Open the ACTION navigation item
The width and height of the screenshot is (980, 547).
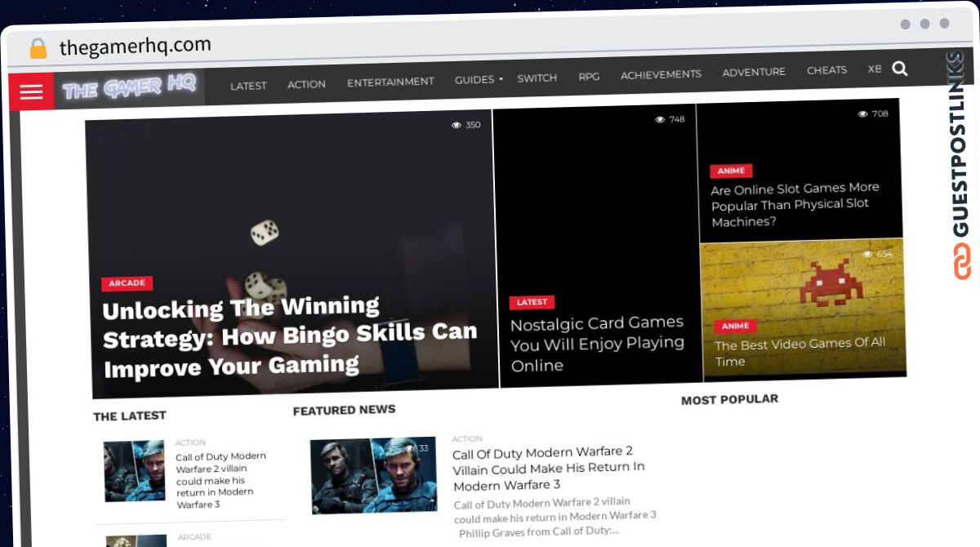pyautogui.click(x=306, y=84)
